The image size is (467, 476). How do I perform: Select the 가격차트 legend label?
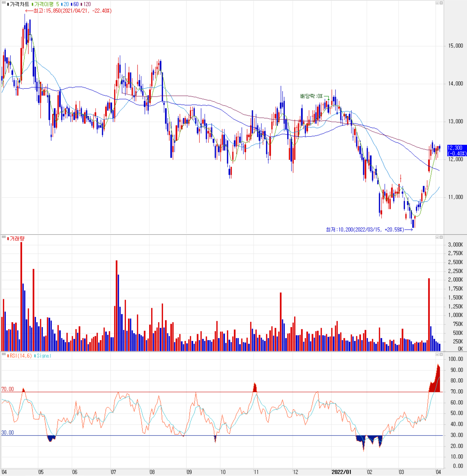coord(20,4)
